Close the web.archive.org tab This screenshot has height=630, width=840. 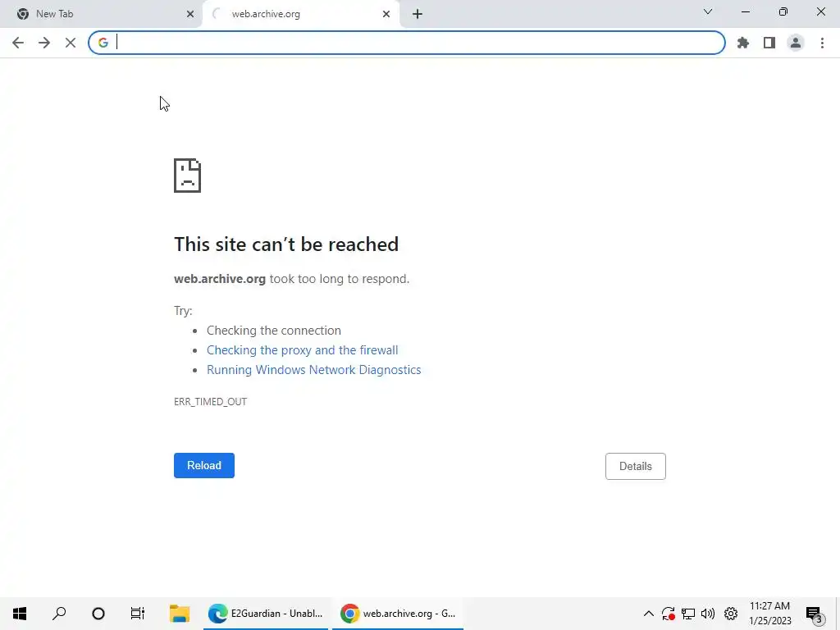pos(386,14)
